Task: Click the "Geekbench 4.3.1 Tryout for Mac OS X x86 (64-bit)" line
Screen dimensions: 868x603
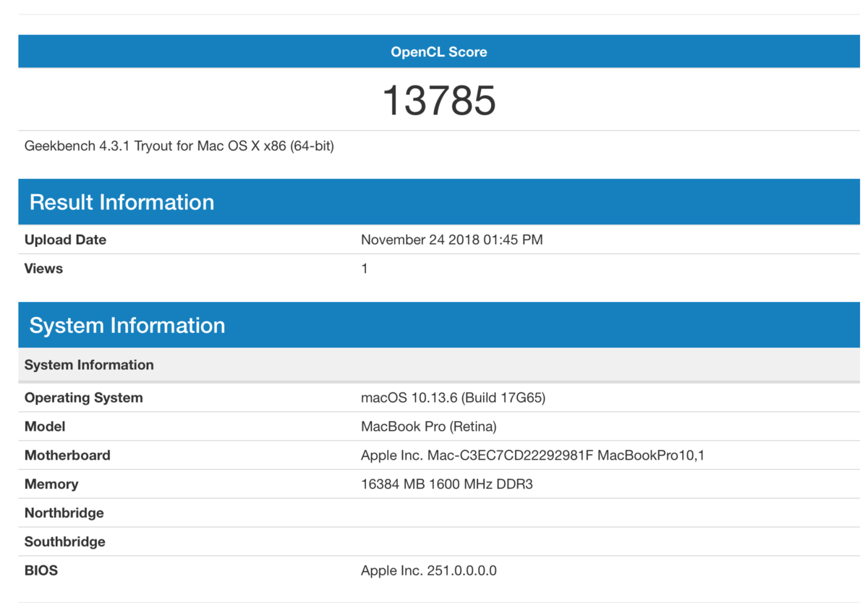Action: pos(179,146)
